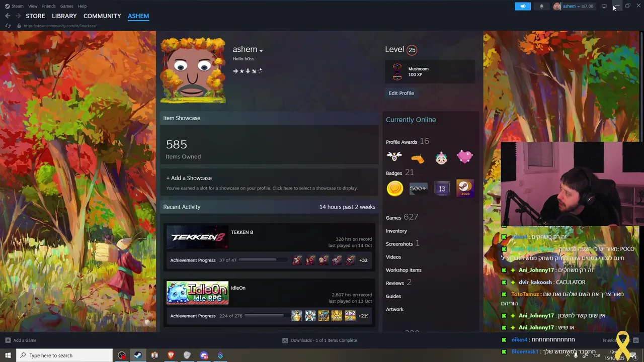Switch to the LIBRARY tab
644x362 pixels.
click(64, 16)
